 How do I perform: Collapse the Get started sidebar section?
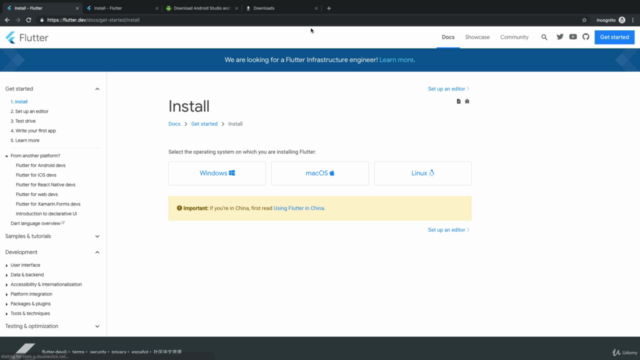[x=97, y=89]
